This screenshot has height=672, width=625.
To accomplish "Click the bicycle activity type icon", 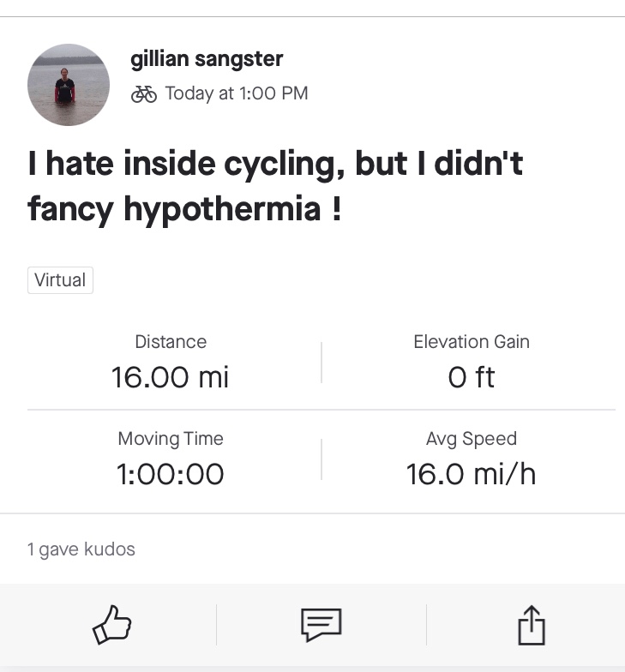I will pyautogui.click(x=144, y=93).
